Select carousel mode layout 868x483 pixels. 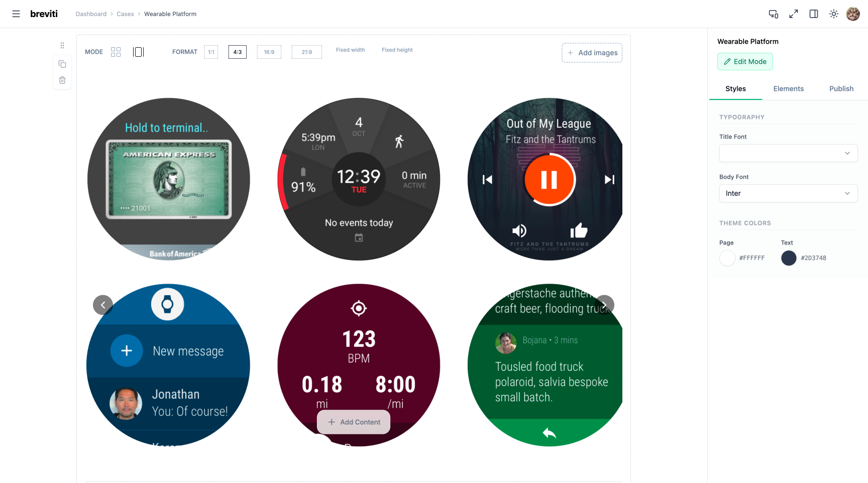tap(139, 52)
